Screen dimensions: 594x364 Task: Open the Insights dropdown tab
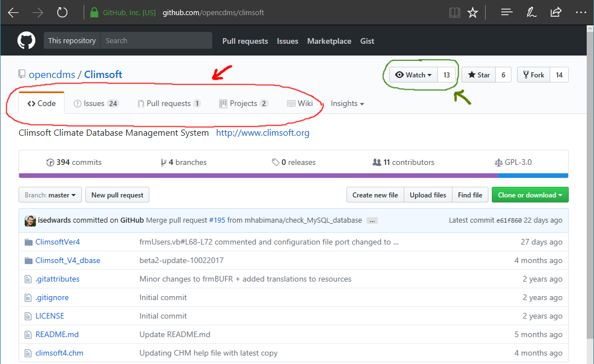pyautogui.click(x=348, y=104)
